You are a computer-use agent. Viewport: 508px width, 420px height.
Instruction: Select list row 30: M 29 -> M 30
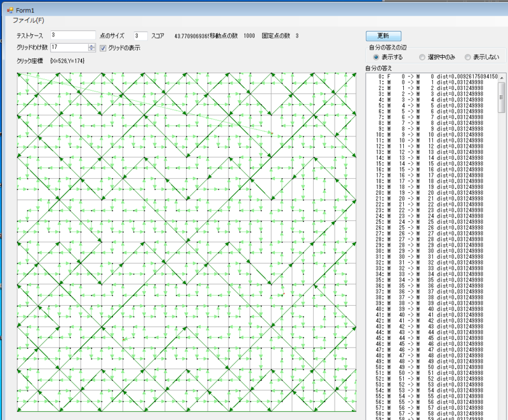coord(432,251)
